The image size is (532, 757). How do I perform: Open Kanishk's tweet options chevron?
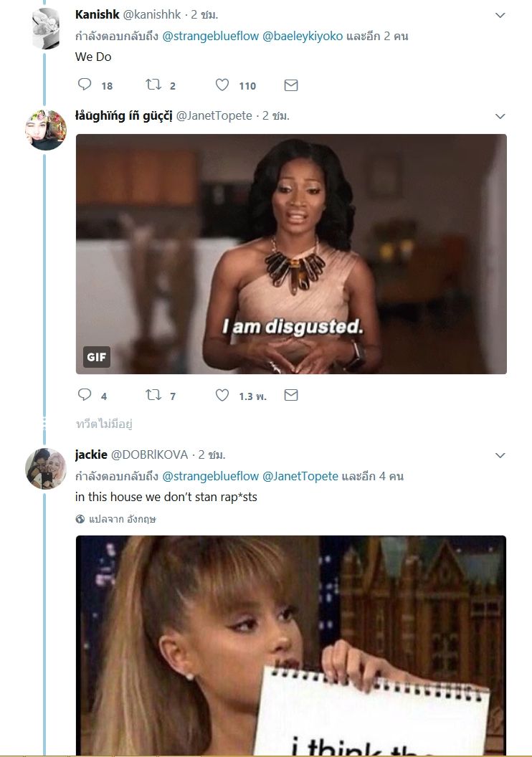click(500, 15)
